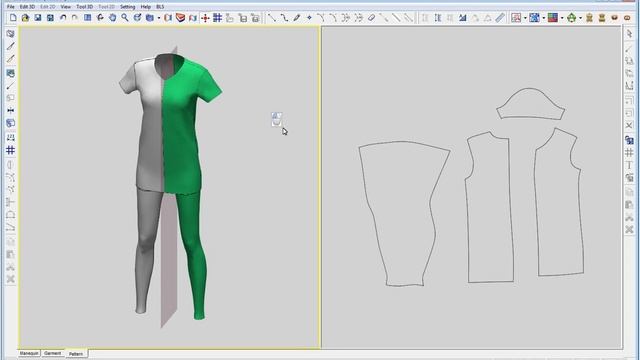Switch to the Garment tab

click(x=53, y=353)
